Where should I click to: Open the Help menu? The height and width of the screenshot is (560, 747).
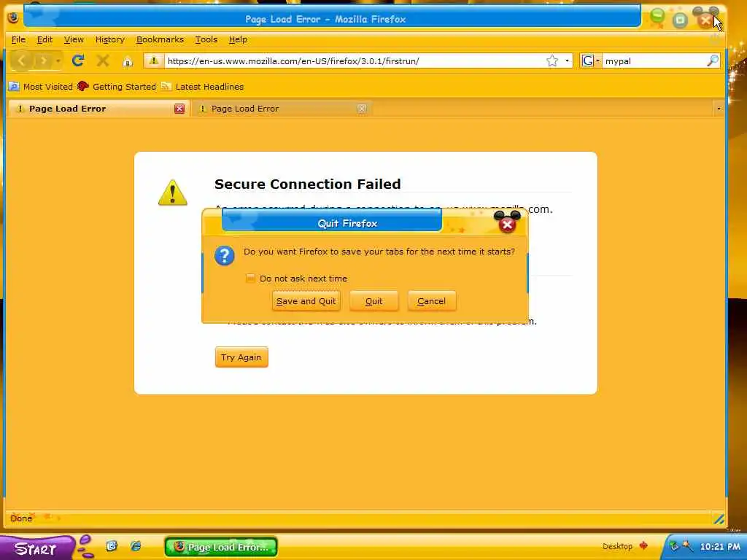click(238, 39)
